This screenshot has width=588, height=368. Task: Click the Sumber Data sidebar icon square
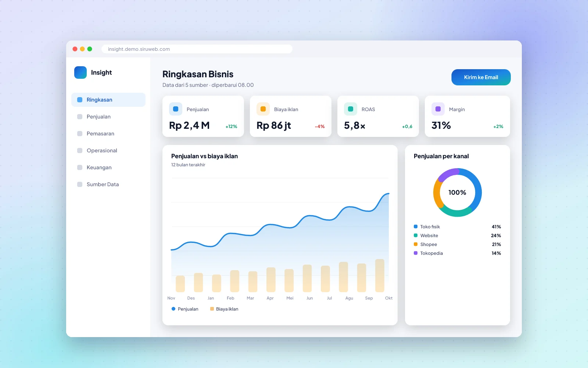pyautogui.click(x=80, y=184)
